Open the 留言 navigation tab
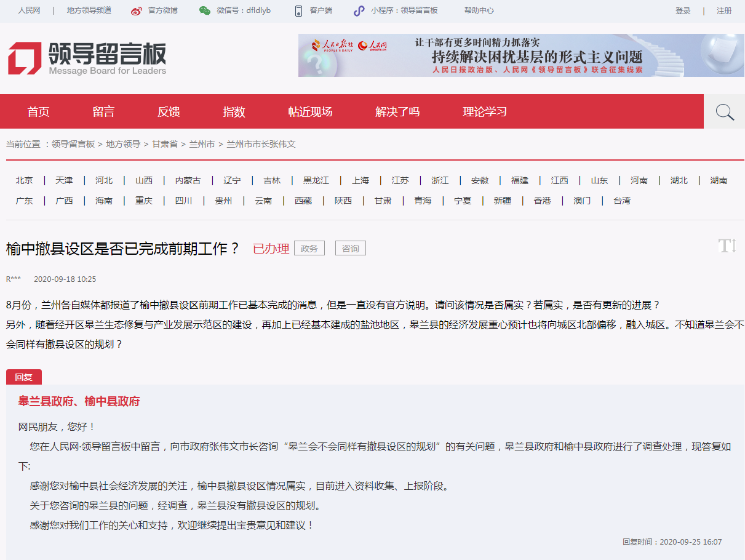This screenshot has width=745, height=560. (x=103, y=112)
